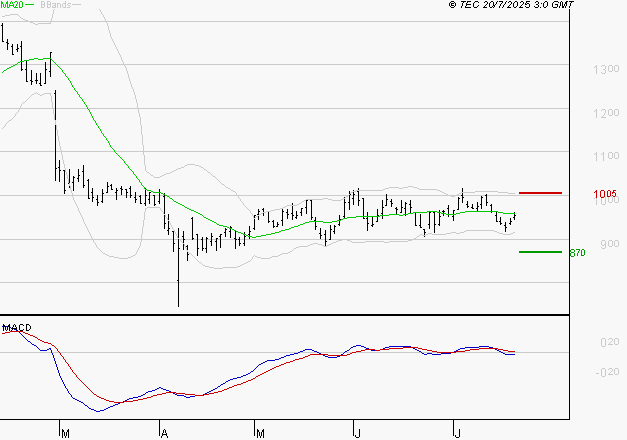Click the second M (May) month marker
This screenshot has width=627, height=440.
pos(260,433)
